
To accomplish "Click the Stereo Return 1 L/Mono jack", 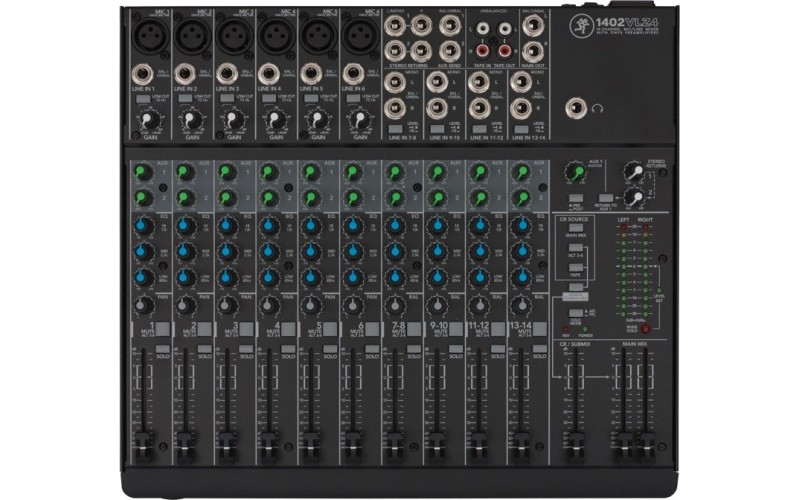I will pyautogui.click(x=394, y=25).
